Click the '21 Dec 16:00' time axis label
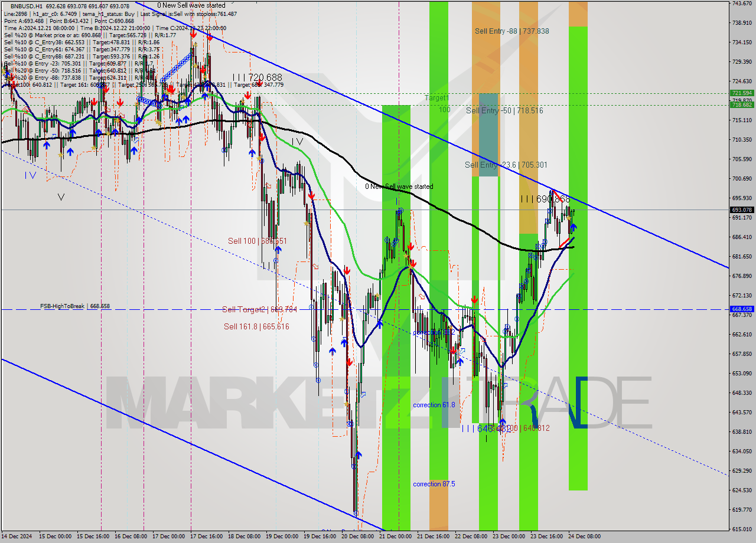This screenshot has height=543, width=756. (432, 537)
